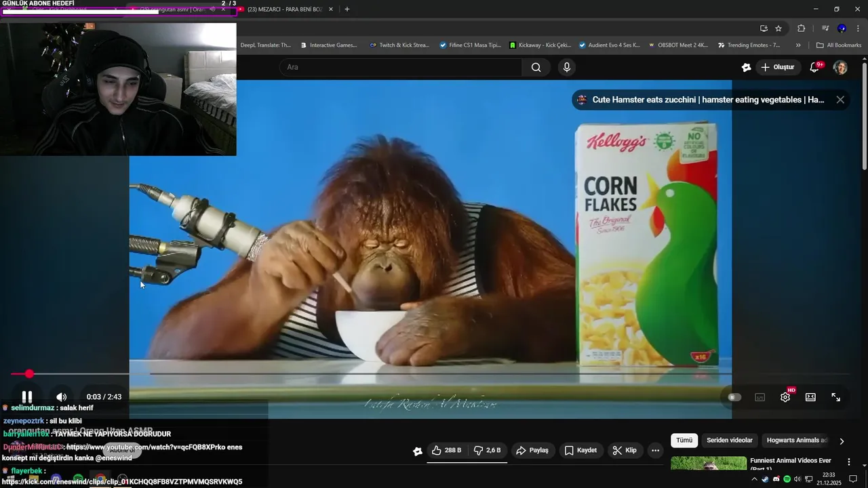Pause the YouTube video
Image resolution: width=868 pixels, height=488 pixels.
click(27, 397)
